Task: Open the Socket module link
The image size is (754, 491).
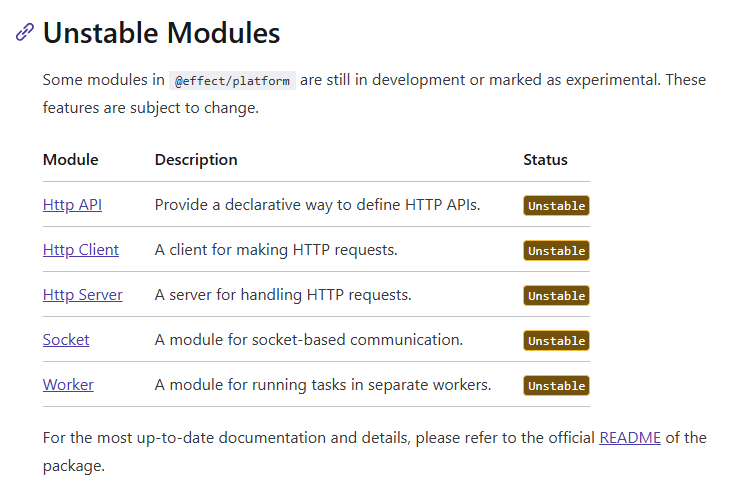Action: pos(66,340)
